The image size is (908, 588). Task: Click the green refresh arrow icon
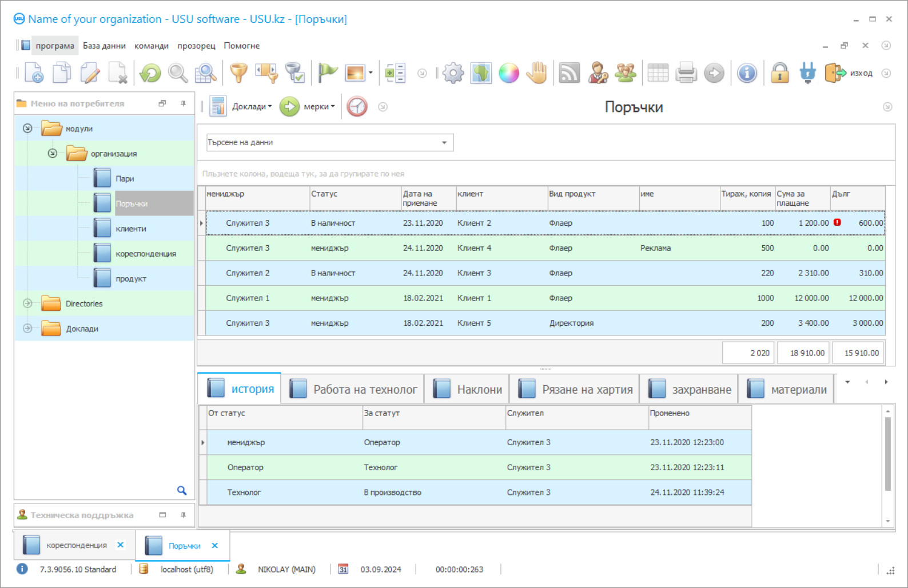tap(150, 73)
